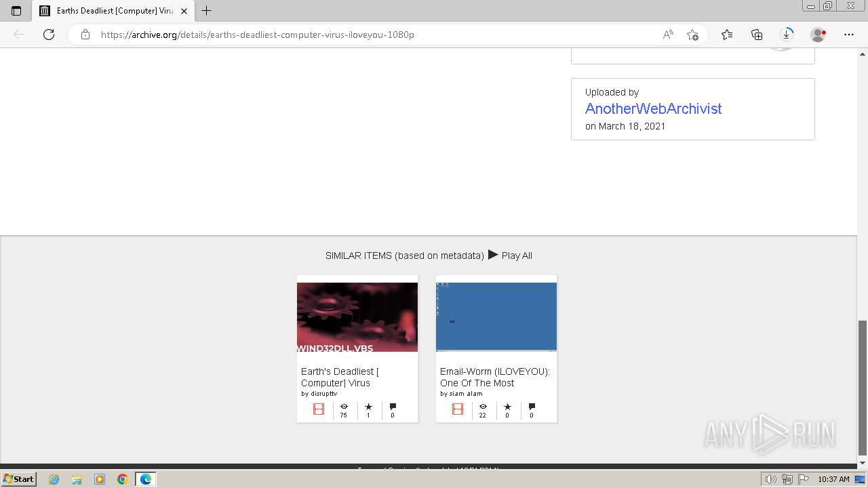Screen dimensions: 868x488
Task: Open a new browser tab
Action: click(x=207, y=11)
